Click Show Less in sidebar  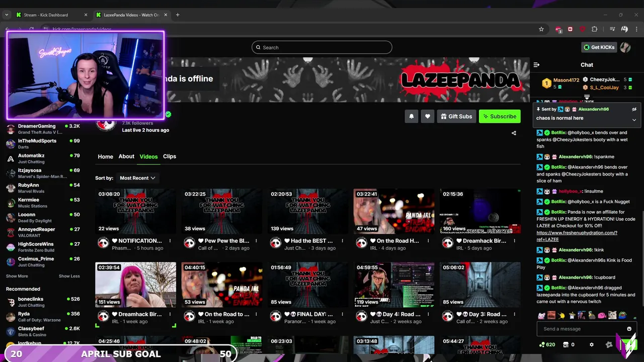click(x=69, y=276)
